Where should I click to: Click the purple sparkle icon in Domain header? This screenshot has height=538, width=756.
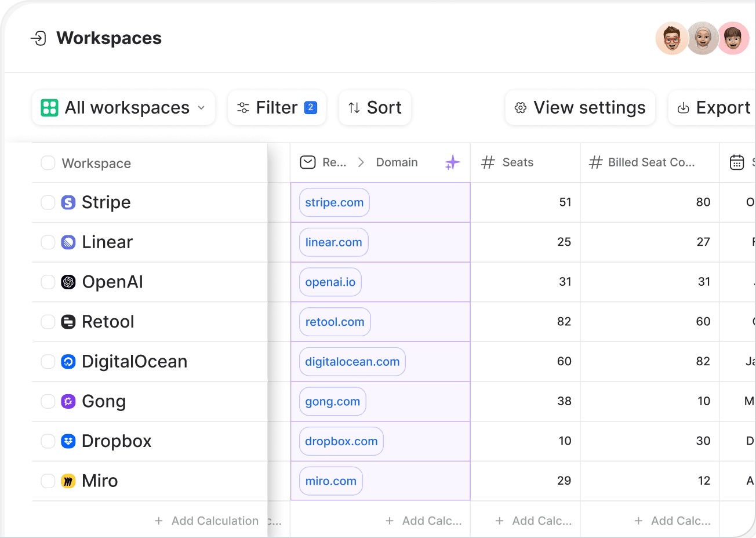(452, 162)
